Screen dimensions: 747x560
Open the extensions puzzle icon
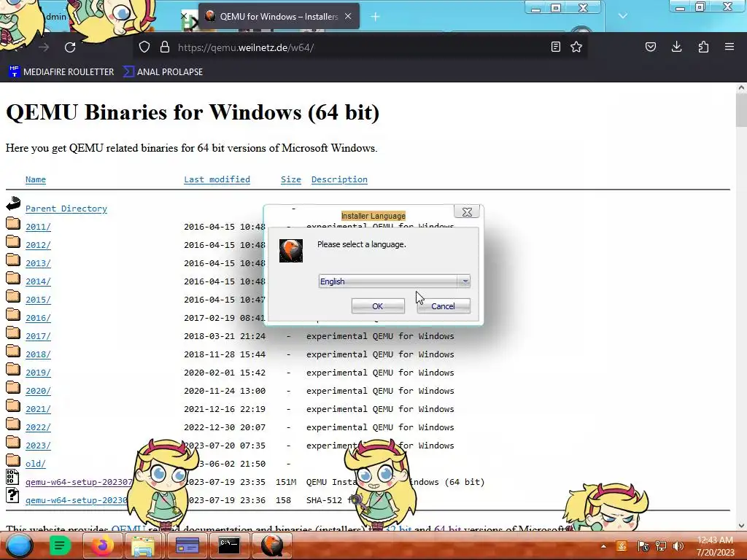703,47
